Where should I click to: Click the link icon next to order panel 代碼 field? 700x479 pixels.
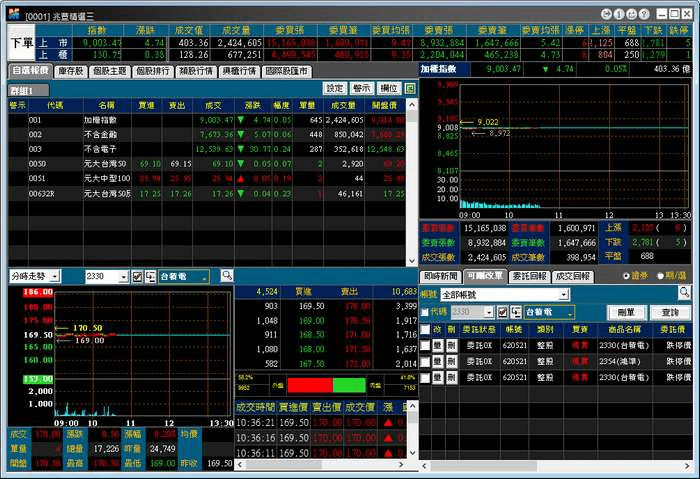tap(517, 312)
